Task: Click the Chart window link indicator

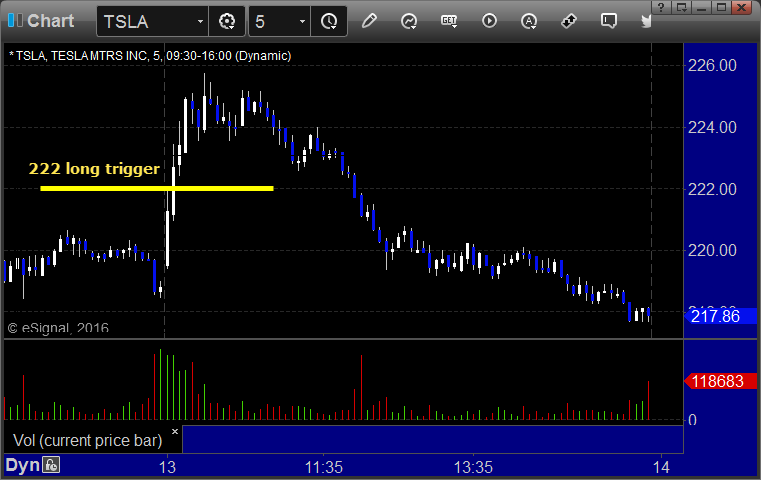Action: 15,20
